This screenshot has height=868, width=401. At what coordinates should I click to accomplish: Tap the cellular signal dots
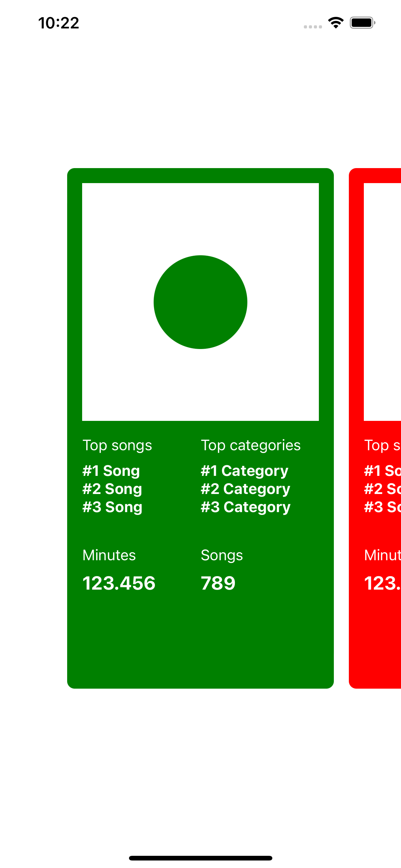313,27
